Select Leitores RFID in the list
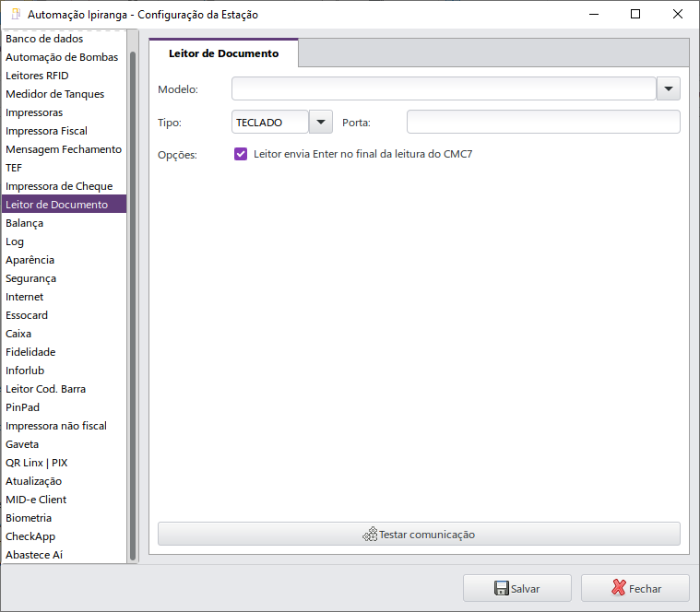700x612 pixels. (65, 76)
